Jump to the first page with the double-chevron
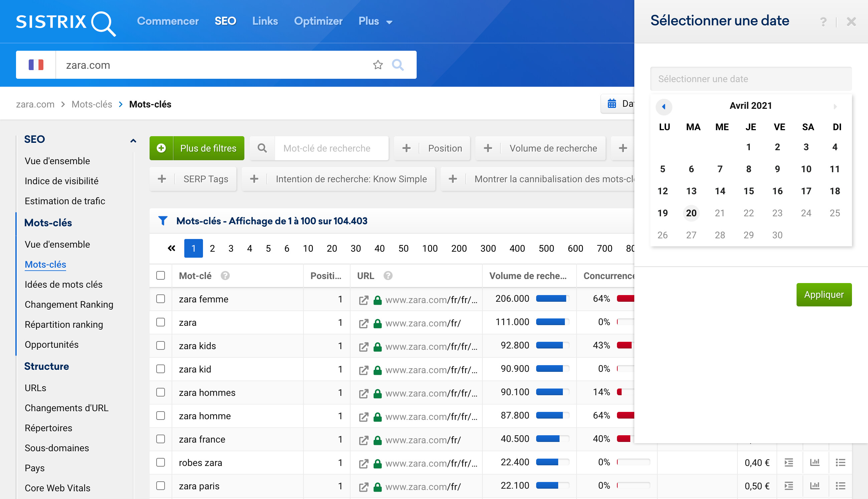This screenshot has width=868, height=499. (171, 248)
